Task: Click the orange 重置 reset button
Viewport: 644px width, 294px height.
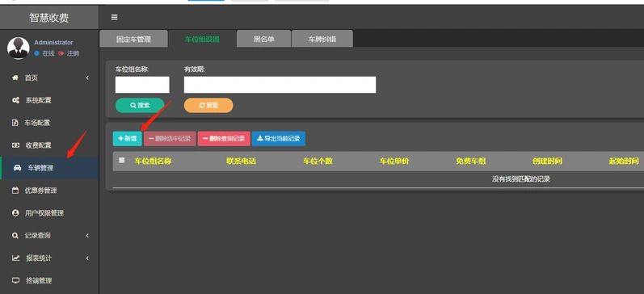Action: pyautogui.click(x=208, y=106)
